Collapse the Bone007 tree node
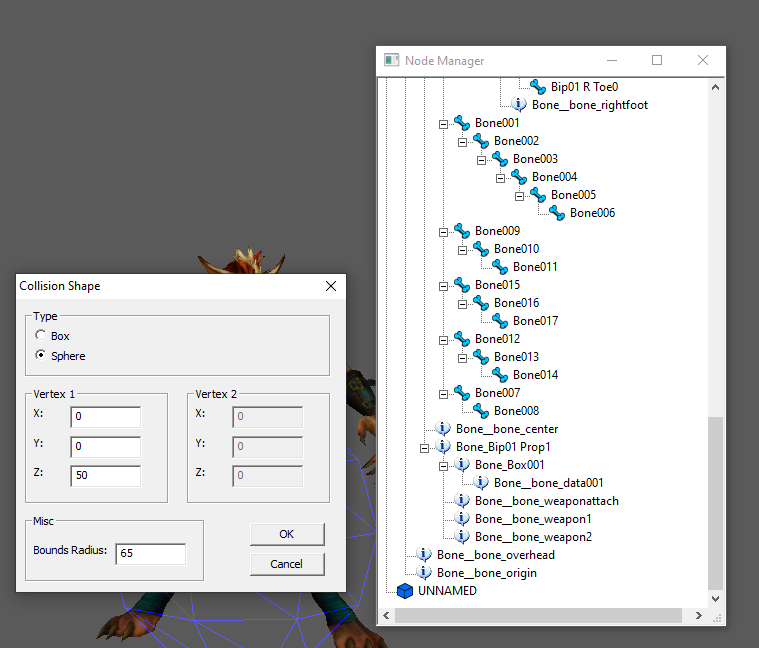This screenshot has height=648, width=759. tap(443, 394)
